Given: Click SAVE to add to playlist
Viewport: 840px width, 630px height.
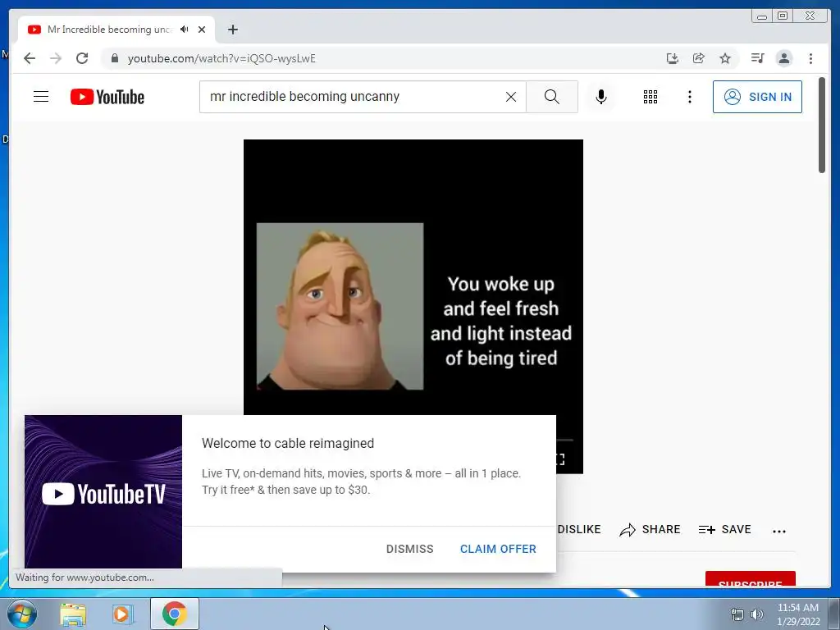Looking at the screenshot, I should [725, 529].
